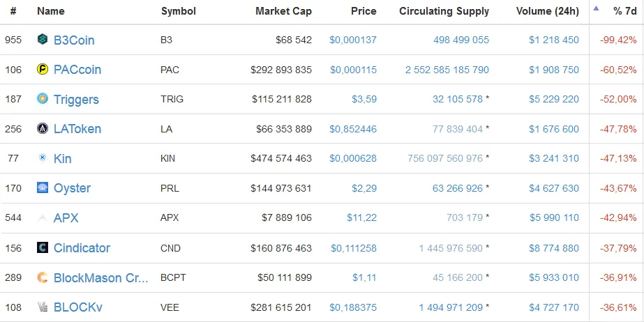Click the BLOCKv logo icon
The width and height of the screenshot is (644, 322).
tap(43, 307)
